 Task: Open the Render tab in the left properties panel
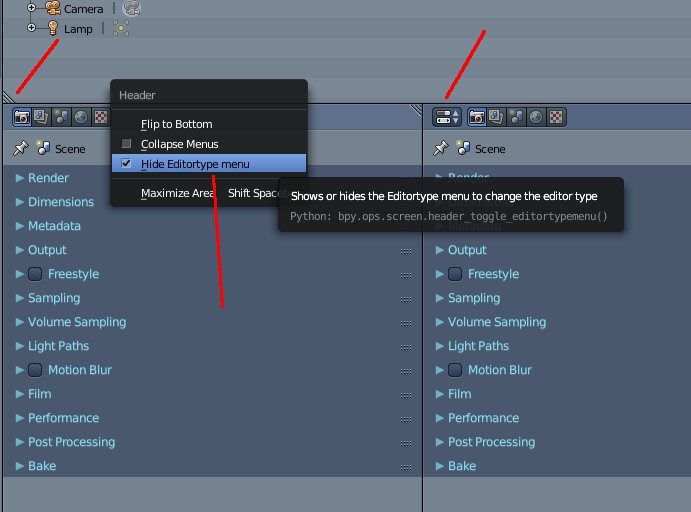21,117
